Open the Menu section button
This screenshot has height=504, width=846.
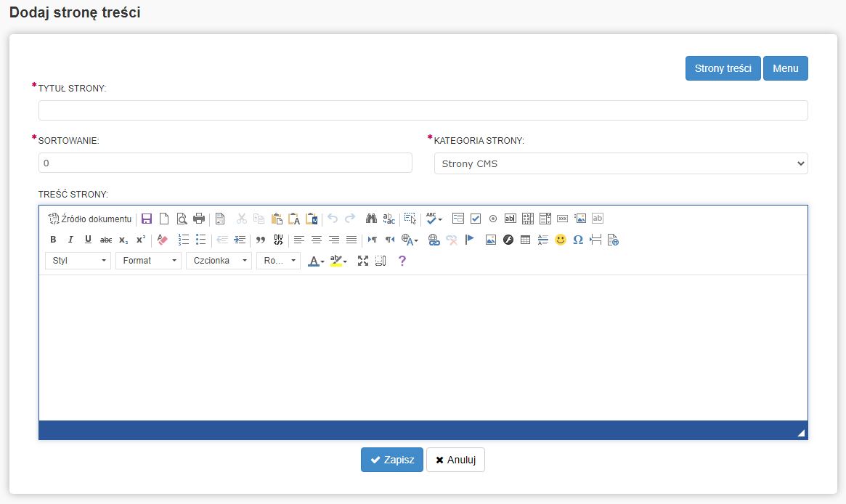[x=785, y=68]
